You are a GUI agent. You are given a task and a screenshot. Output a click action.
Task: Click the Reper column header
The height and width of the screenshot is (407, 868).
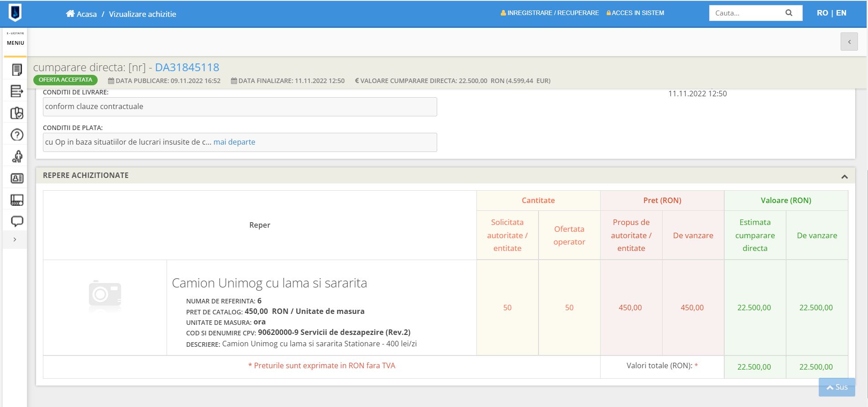coord(260,225)
